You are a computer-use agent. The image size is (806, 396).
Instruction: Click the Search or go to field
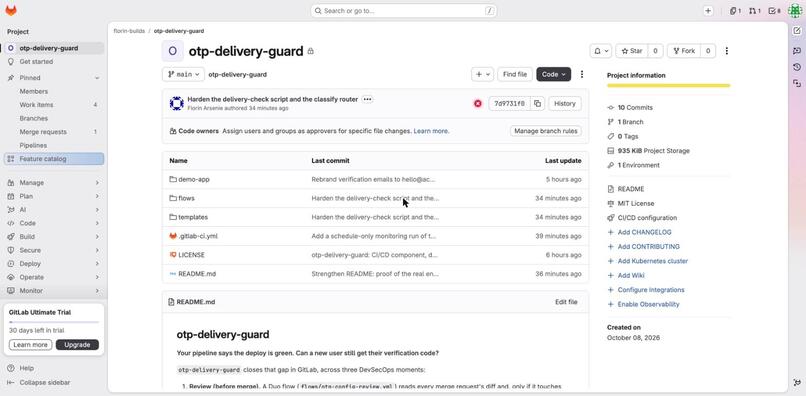[x=404, y=11]
